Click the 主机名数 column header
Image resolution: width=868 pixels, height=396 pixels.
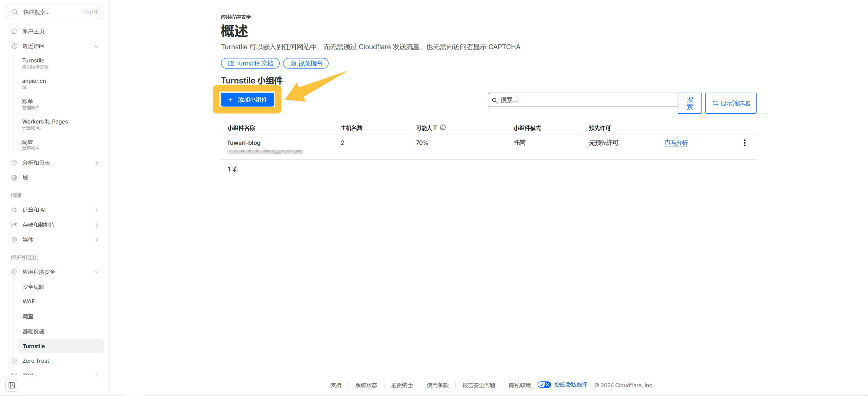(352, 128)
